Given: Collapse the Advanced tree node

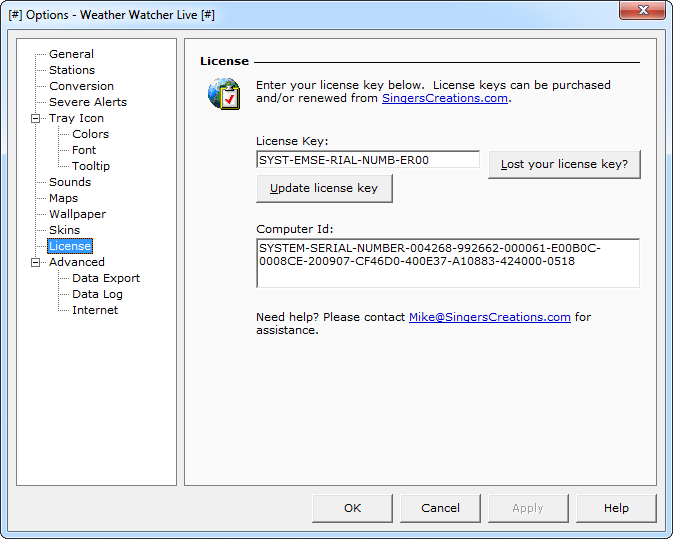Looking at the screenshot, I should [x=36, y=262].
